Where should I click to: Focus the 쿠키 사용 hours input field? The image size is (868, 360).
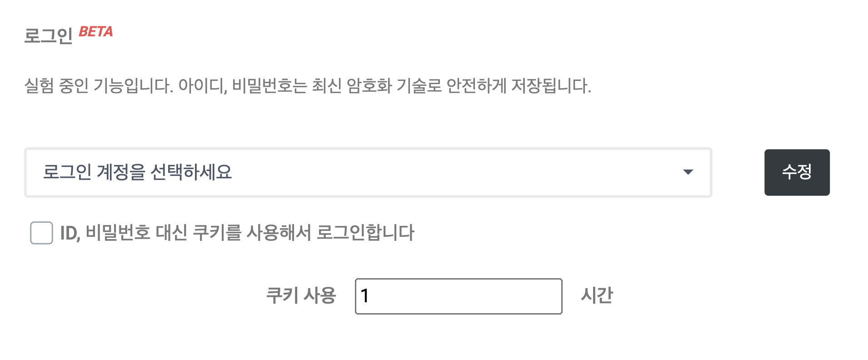(x=458, y=296)
